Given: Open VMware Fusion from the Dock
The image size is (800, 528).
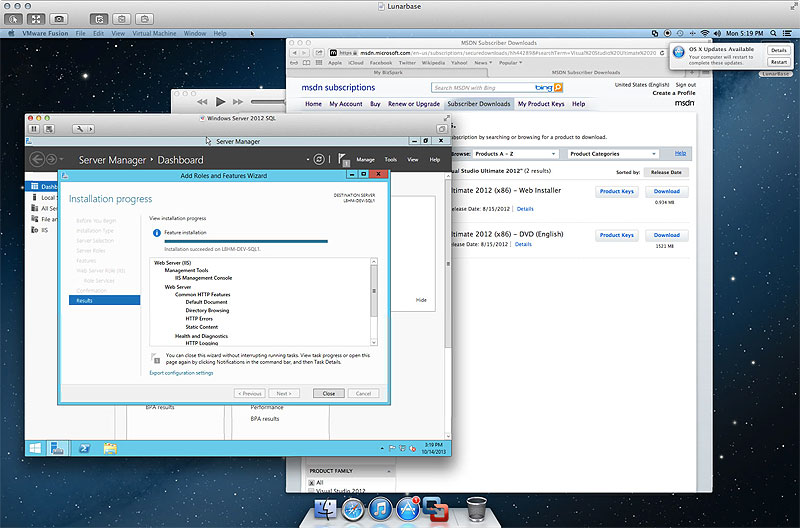Looking at the screenshot, I should 435,509.
